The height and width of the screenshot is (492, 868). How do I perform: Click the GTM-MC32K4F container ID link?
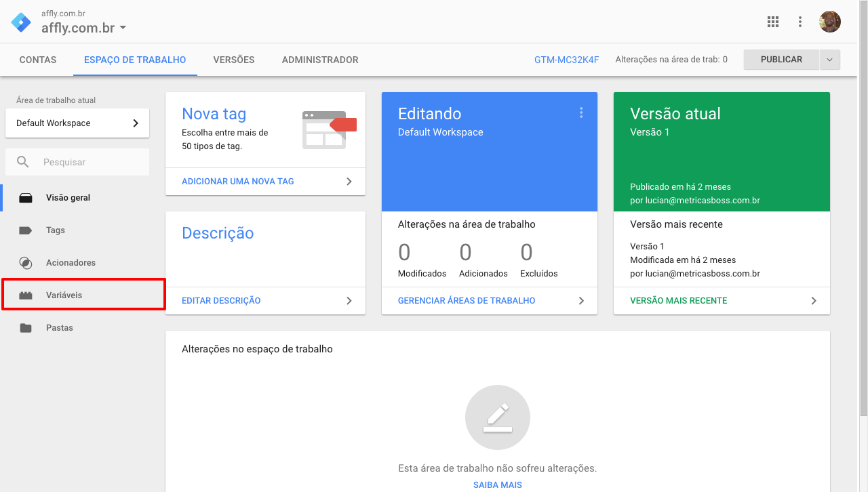(566, 60)
